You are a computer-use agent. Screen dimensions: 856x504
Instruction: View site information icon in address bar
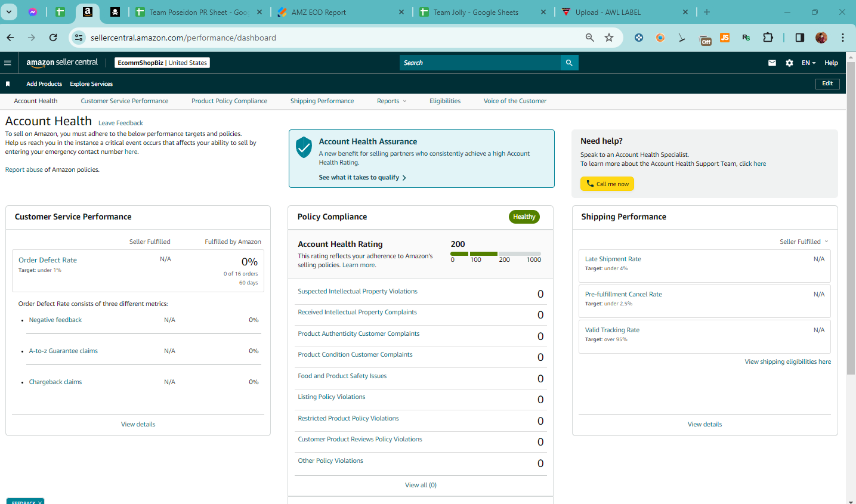[x=79, y=38]
